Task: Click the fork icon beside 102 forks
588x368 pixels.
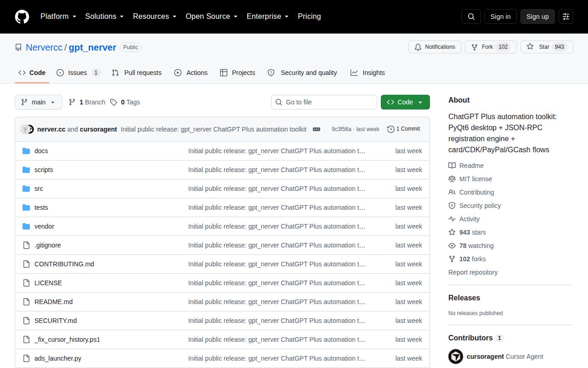Action: [x=452, y=259]
